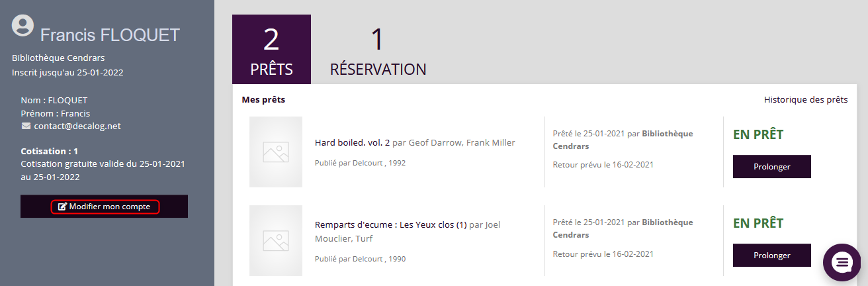Click the user avatar icon
The image size is (868, 286).
point(23,25)
